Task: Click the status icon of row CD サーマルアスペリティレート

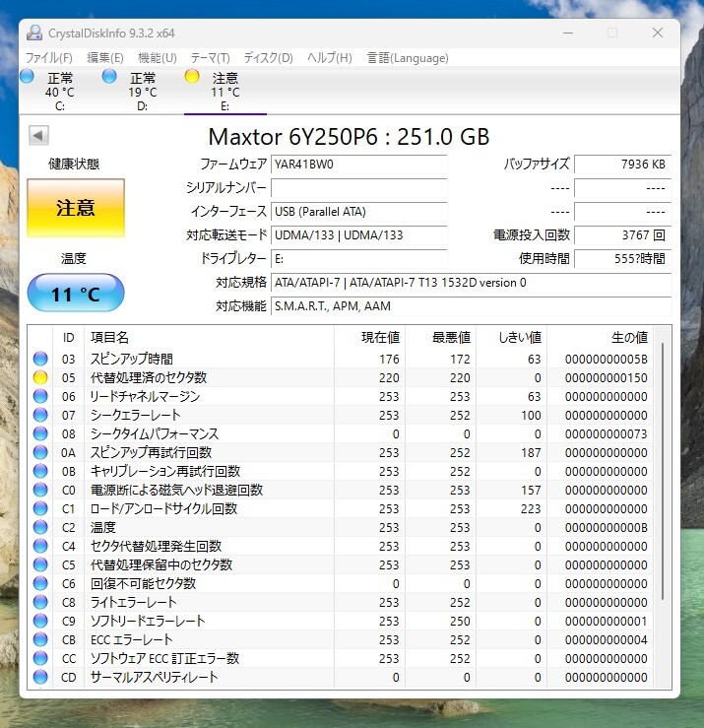Action: click(x=40, y=677)
